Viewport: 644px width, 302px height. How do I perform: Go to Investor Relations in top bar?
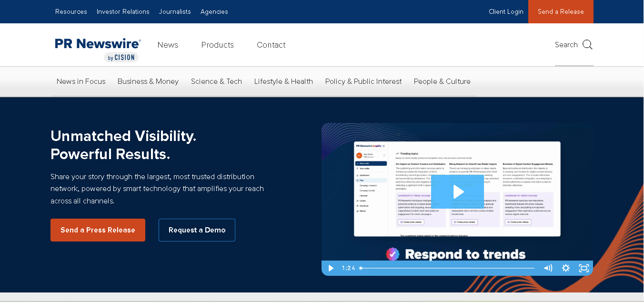pos(123,11)
